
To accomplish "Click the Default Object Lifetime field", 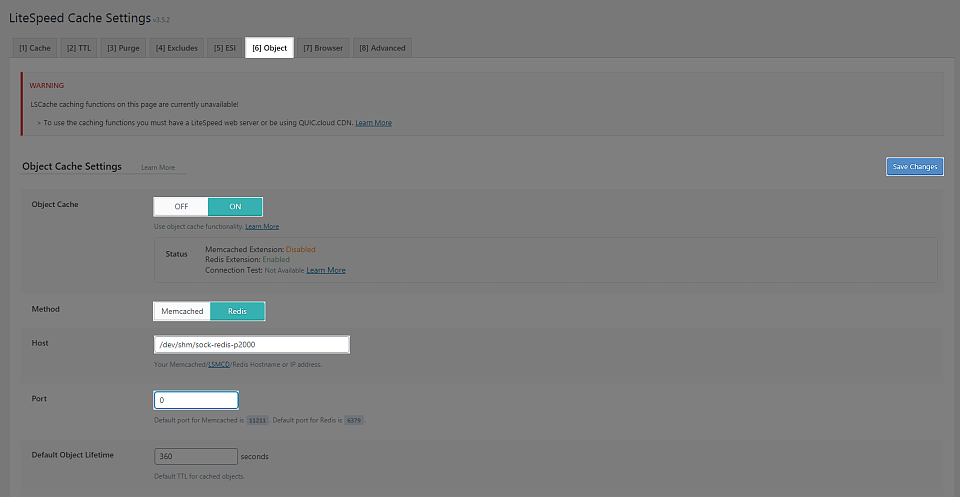I will click(196, 457).
